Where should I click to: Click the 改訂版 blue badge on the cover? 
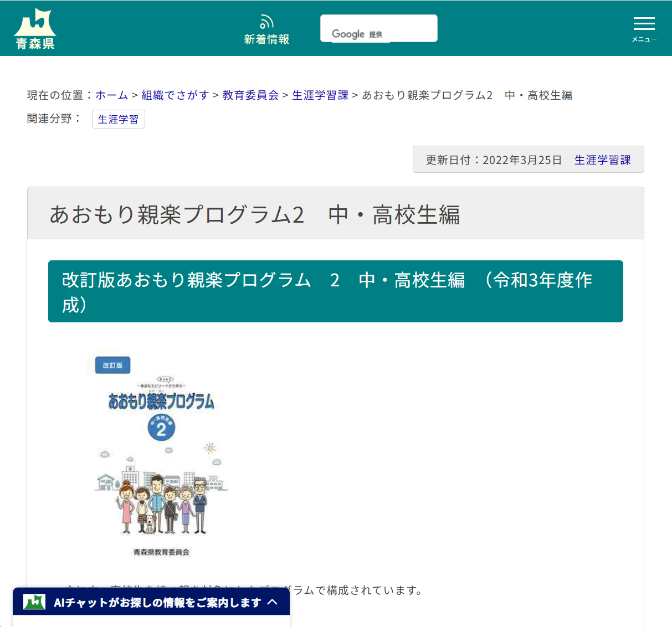coord(112,365)
